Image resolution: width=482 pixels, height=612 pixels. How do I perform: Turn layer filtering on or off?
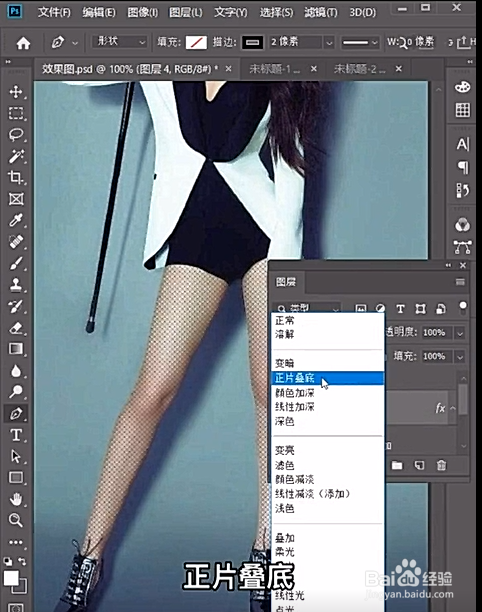pyautogui.click(x=463, y=307)
